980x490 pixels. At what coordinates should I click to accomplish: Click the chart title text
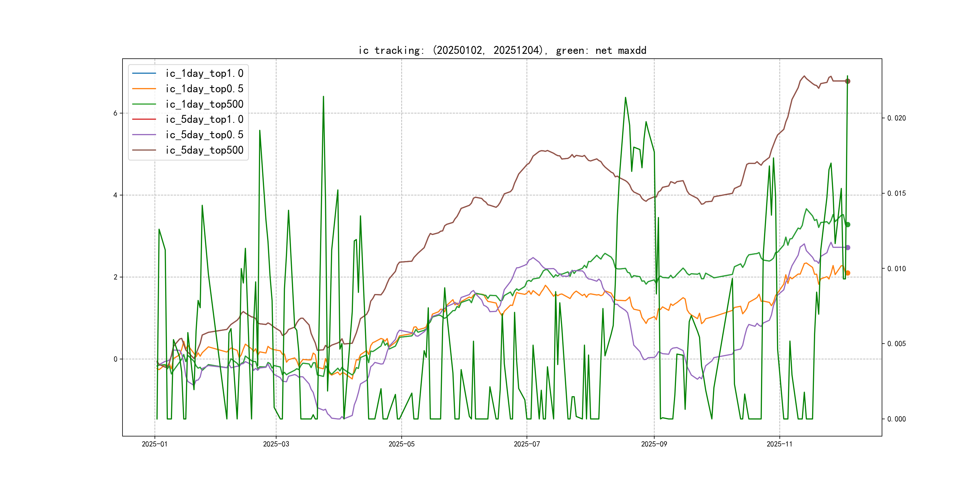coord(502,50)
